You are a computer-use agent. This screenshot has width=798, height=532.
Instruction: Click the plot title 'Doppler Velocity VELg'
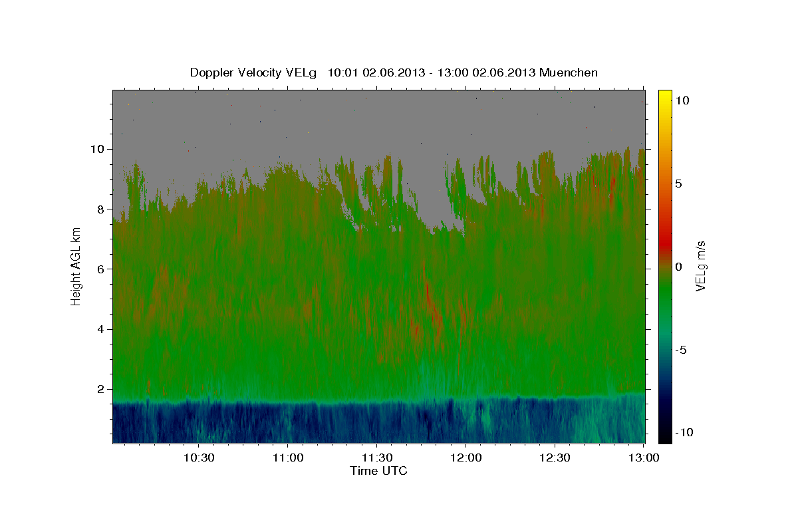pyautogui.click(x=253, y=72)
